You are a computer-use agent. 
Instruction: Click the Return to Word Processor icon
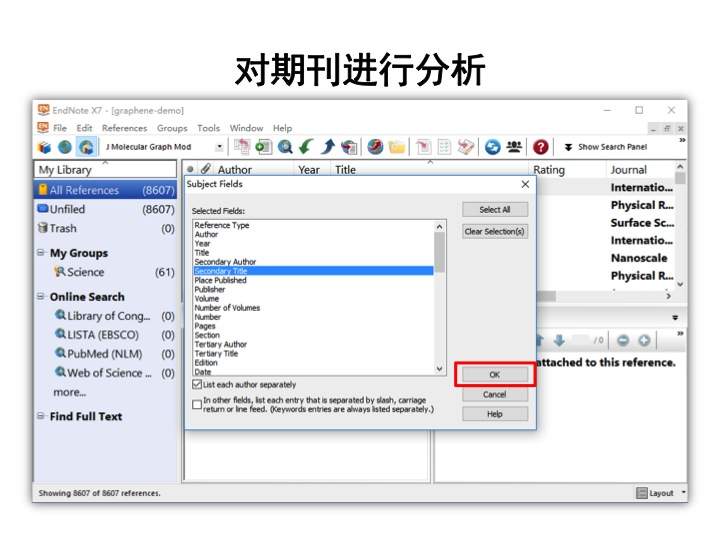[466, 147]
